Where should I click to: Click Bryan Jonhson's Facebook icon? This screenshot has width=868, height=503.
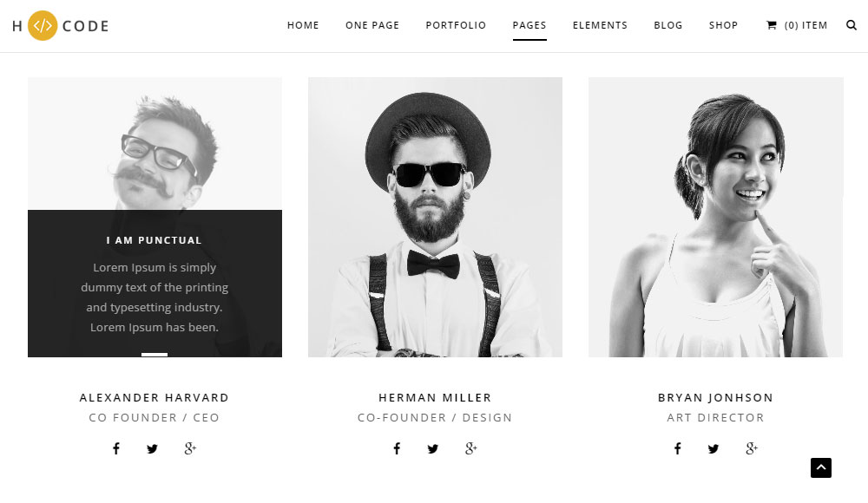(x=678, y=448)
